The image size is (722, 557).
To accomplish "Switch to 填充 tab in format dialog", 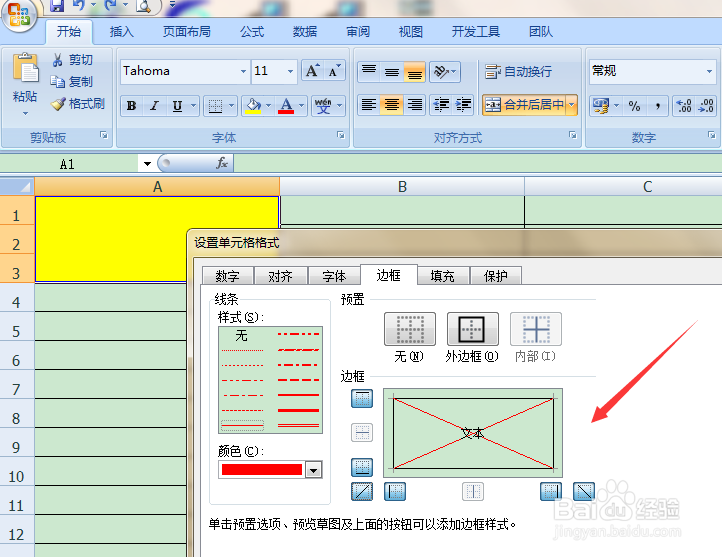I will 443,276.
